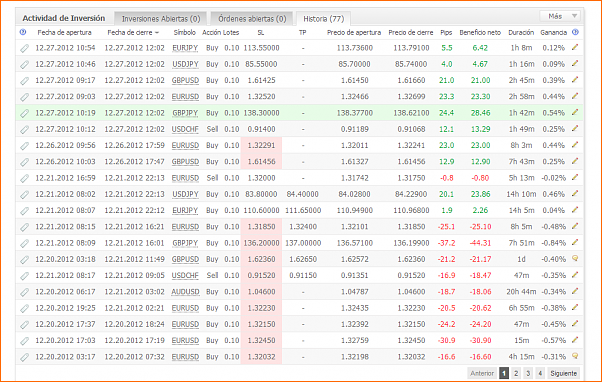602x382 pixels.
Task: Click pencil edit icon in -18.06 loss row
Action: pyautogui.click(x=575, y=291)
